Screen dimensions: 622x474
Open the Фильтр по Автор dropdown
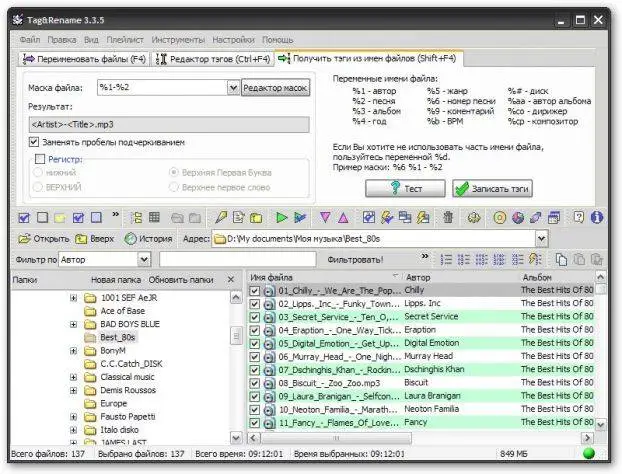(x=144, y=260)
